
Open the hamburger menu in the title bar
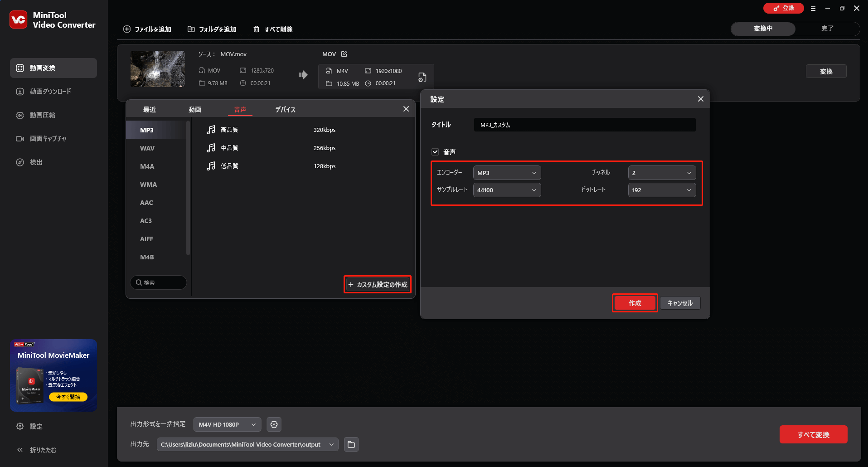[813, 9]
